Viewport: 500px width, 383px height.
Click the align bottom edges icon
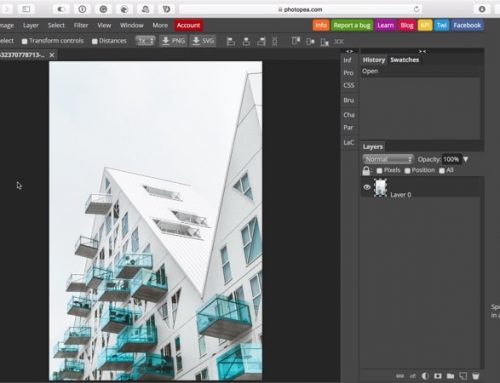coord(324,42)
